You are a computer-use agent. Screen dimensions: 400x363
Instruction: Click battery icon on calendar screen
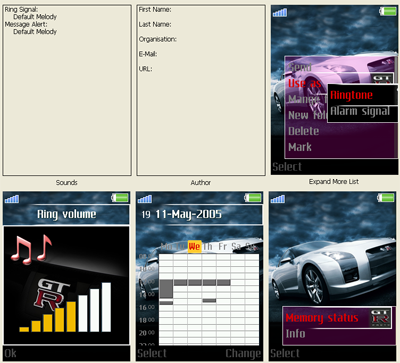coord(253,198)
